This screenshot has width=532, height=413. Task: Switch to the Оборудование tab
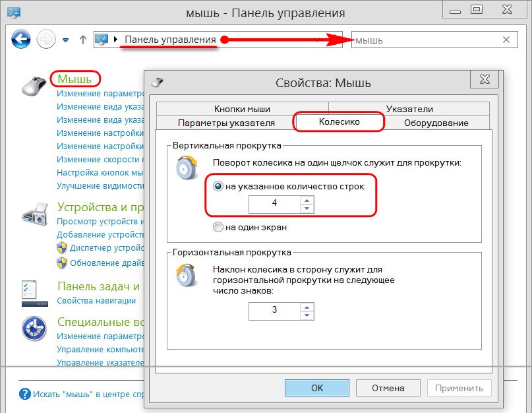pos(436,123)
